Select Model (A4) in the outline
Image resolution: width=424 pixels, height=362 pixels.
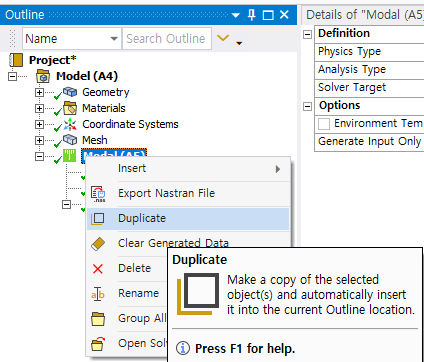click(x=87, y=76)
